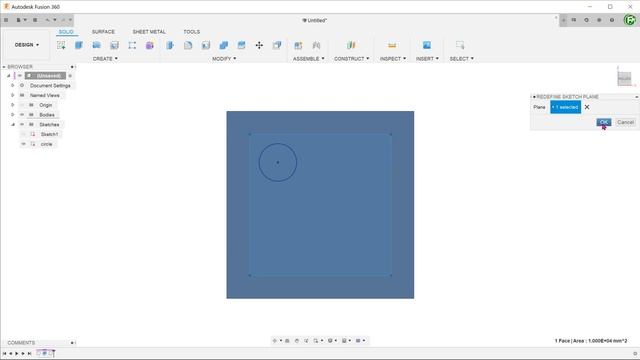Toggle visibility of the Bodies folder
This screenshot has height=360, width=640.
[22, 115]
